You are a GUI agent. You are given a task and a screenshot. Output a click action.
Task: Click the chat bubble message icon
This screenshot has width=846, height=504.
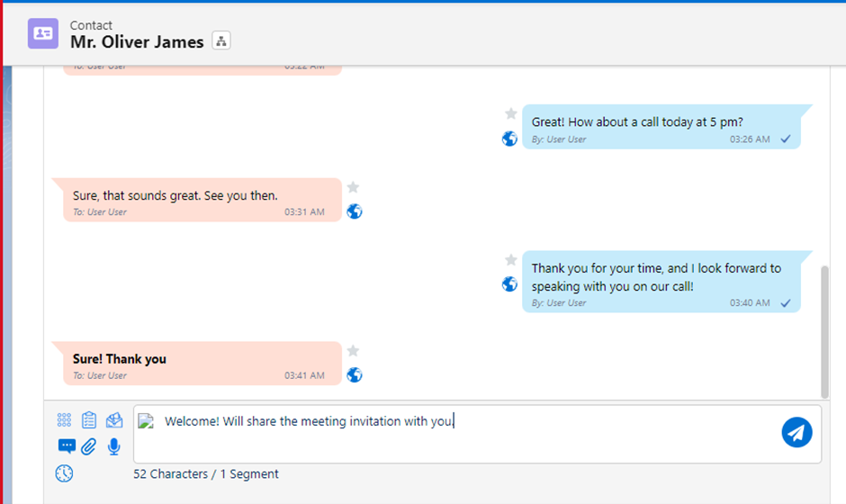(x=67, y=445)
